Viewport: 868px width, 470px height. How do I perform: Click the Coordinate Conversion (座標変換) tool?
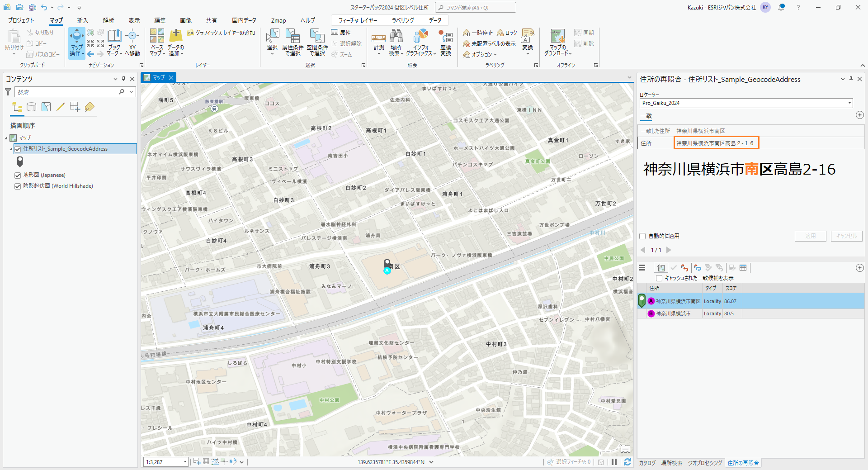(x=446, y=43)
